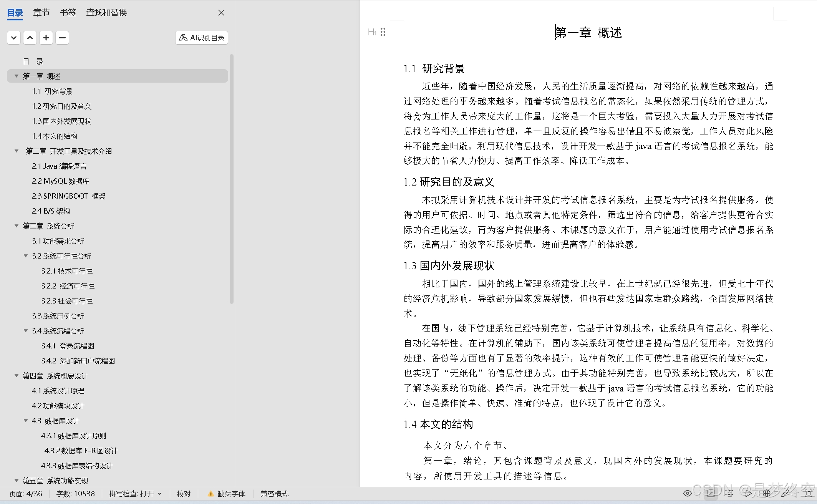Toggle the 兼容模式 status indicator
The height and width of the screenshot is (504, 817).
274,494
